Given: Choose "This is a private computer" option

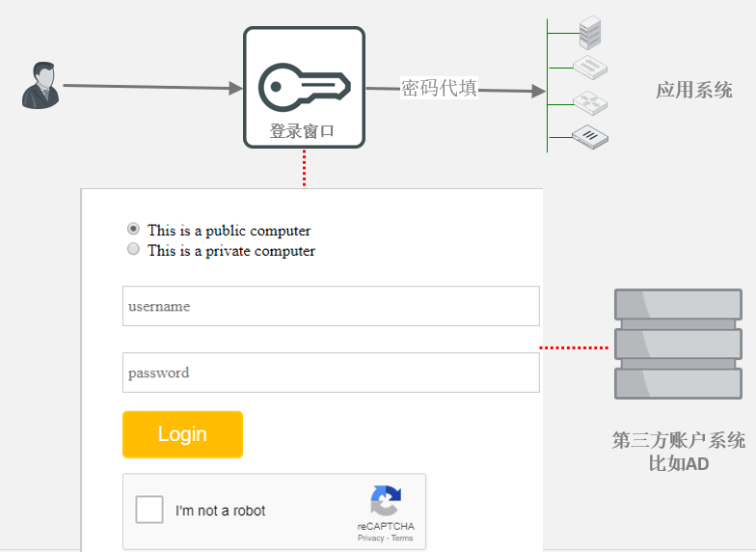Looking at the screenshot, I should [x=134, y=250].
